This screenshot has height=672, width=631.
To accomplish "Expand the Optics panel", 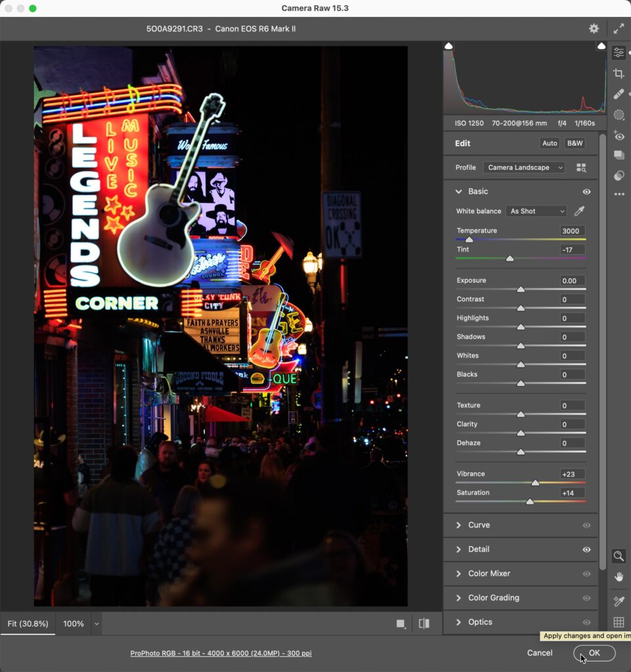I will coord(459,622).
